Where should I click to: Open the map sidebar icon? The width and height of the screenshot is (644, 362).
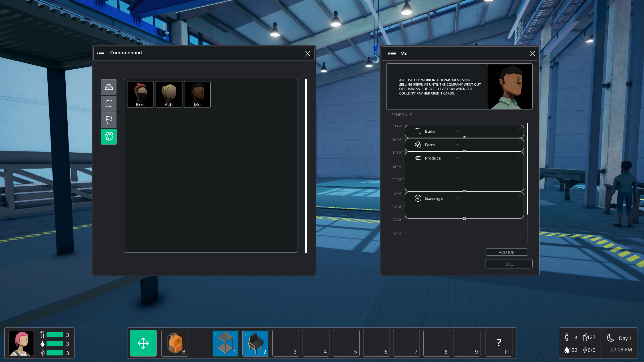coord(109,104)
